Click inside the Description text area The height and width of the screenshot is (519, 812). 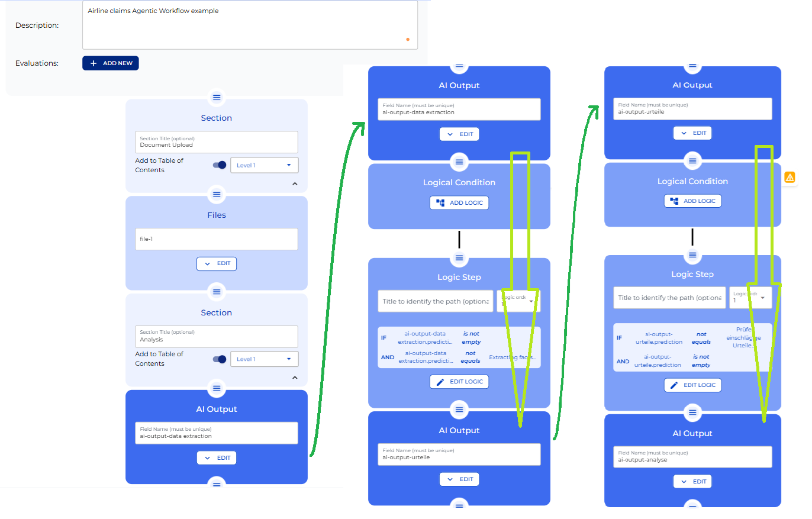(249, 24)
